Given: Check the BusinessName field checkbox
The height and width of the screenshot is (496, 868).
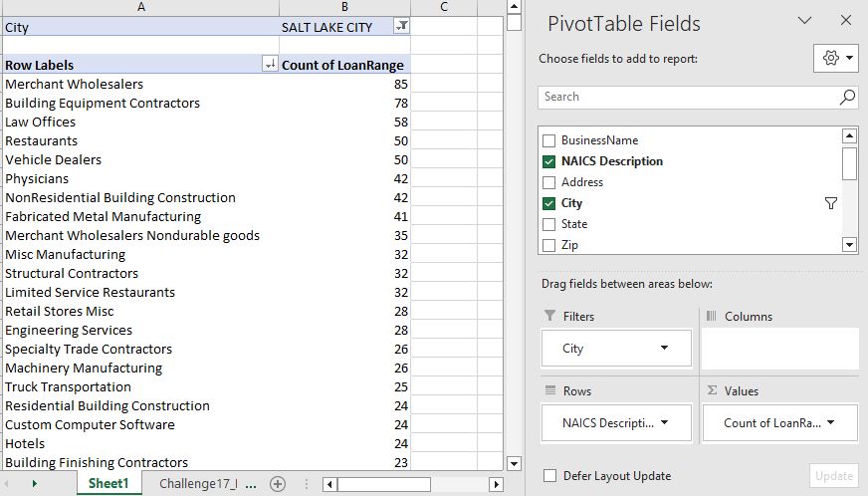Looking at the screenshot, I should coord(548,140).
